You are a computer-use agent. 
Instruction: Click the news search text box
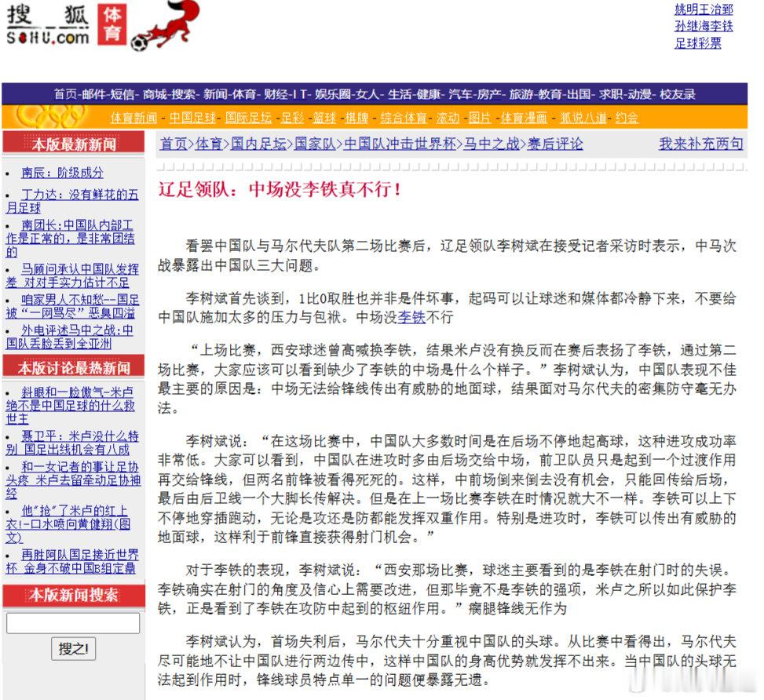pos(73,623)
